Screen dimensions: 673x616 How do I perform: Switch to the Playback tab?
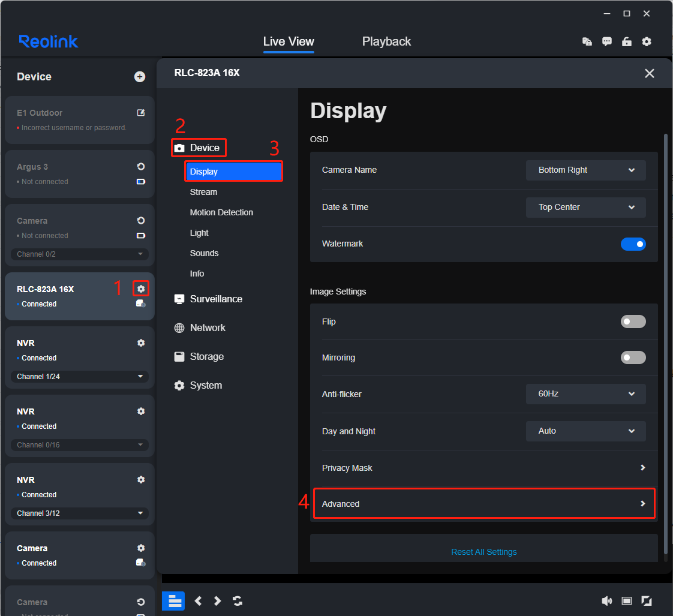click(x=386, y=41)
